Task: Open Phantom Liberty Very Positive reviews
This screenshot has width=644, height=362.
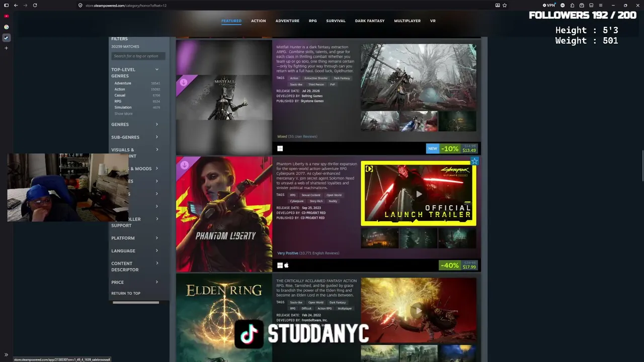Action: click(308, 253)
